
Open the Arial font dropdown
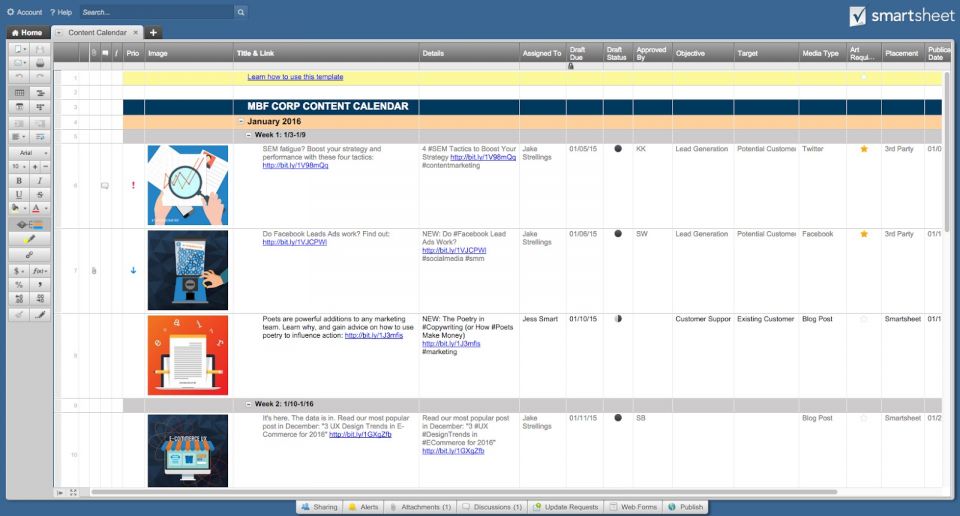pyautogui.click(x=30, y=152)
